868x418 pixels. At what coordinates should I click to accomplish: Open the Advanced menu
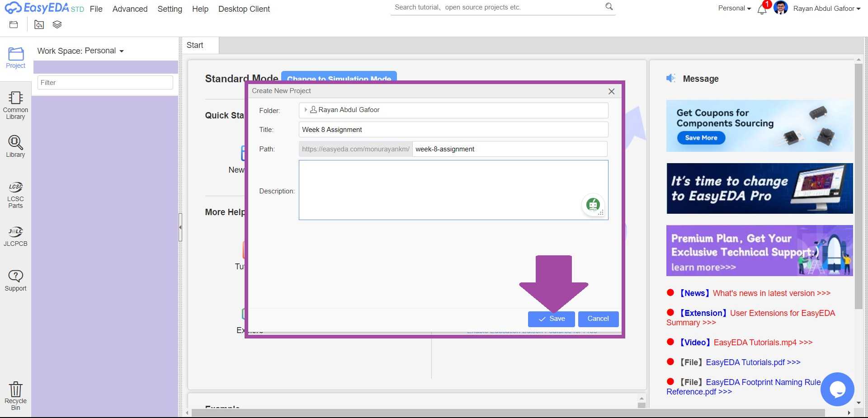[130, 9]
